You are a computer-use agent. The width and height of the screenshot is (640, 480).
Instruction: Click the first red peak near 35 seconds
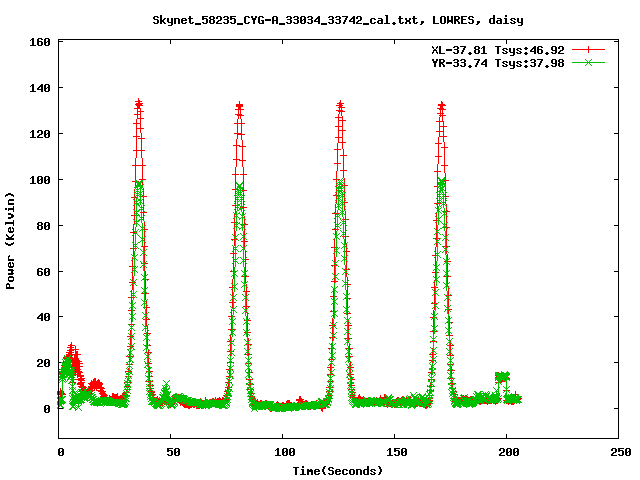pos(139,104)
